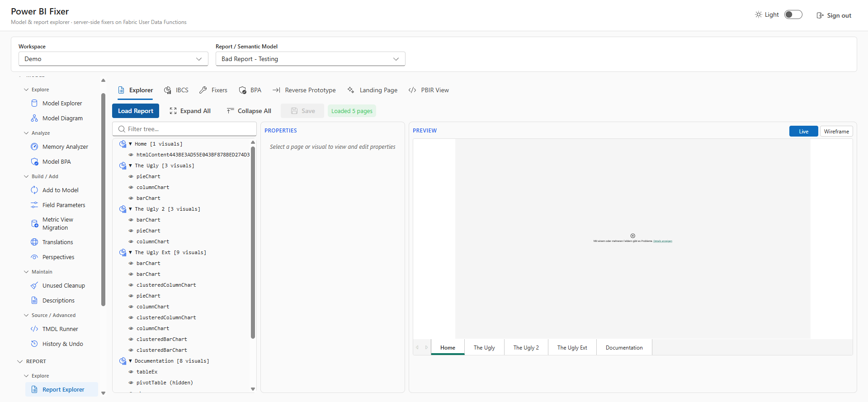This screenshot has height=402, width=868.
Task: Open Documentation preview page tab
Action: click(x=624, y=347)
